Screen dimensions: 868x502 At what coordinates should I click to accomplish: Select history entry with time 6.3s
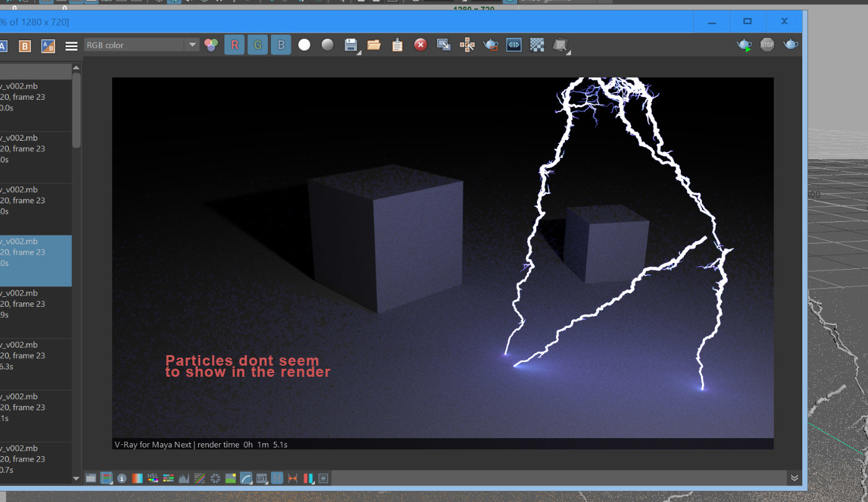36,364
